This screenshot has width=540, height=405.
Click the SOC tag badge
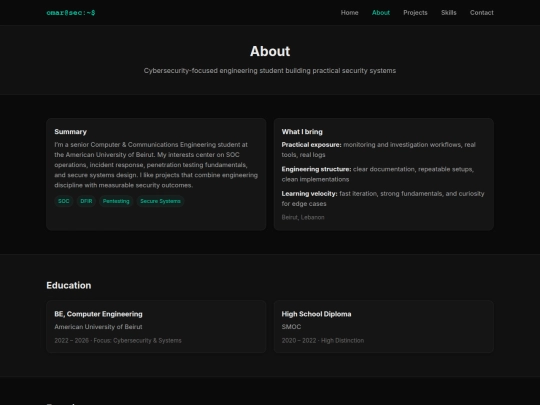(64, 201)
